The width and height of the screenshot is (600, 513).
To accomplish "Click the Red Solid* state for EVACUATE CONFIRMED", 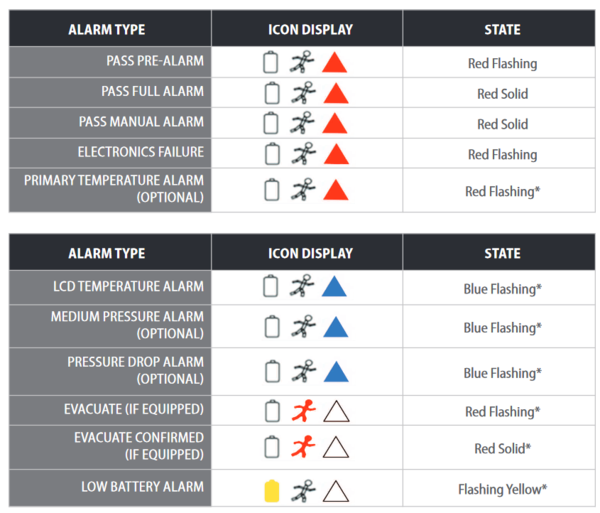I will [502, 449].
